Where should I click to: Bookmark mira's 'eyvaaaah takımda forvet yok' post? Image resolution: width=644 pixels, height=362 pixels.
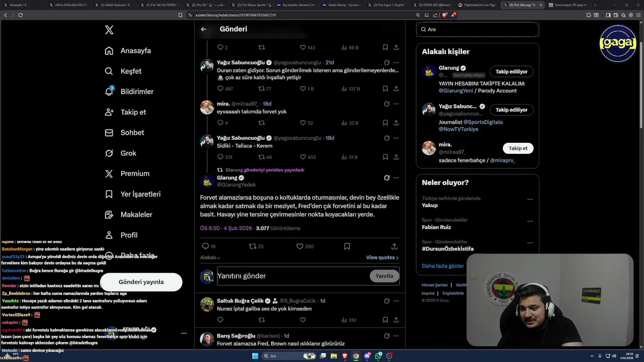click(x=385, y=123)
